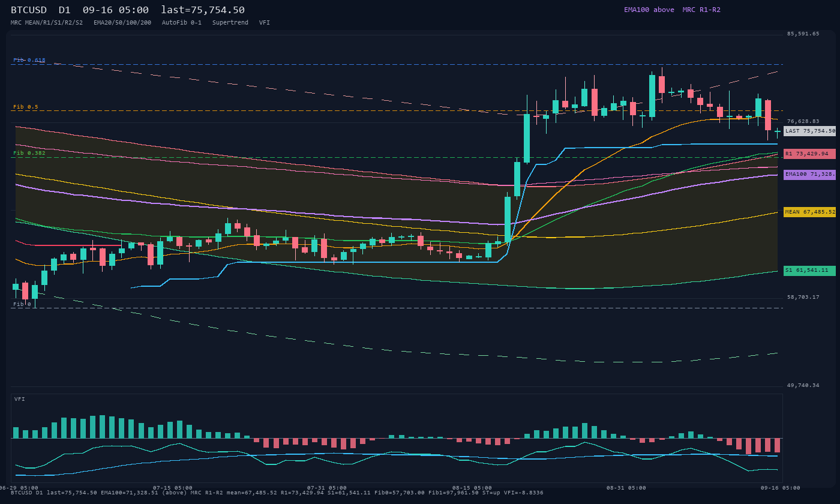Click the green S1 61,541.11 price tag
The image size is (840, 504).
point(809,271)
